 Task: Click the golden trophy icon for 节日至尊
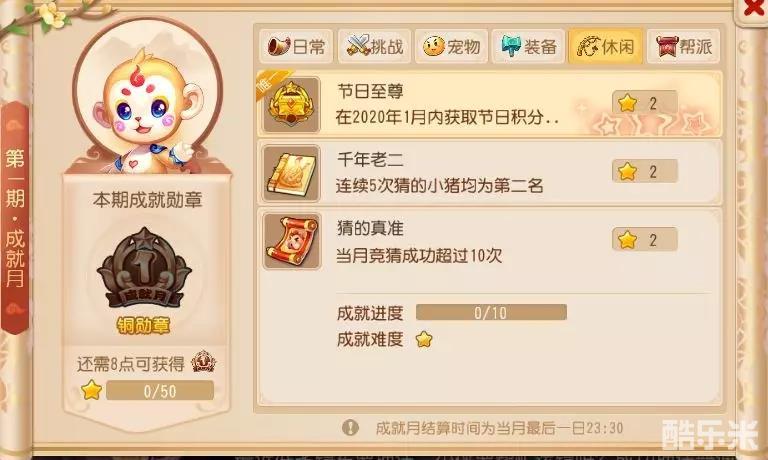pos(291,104)
